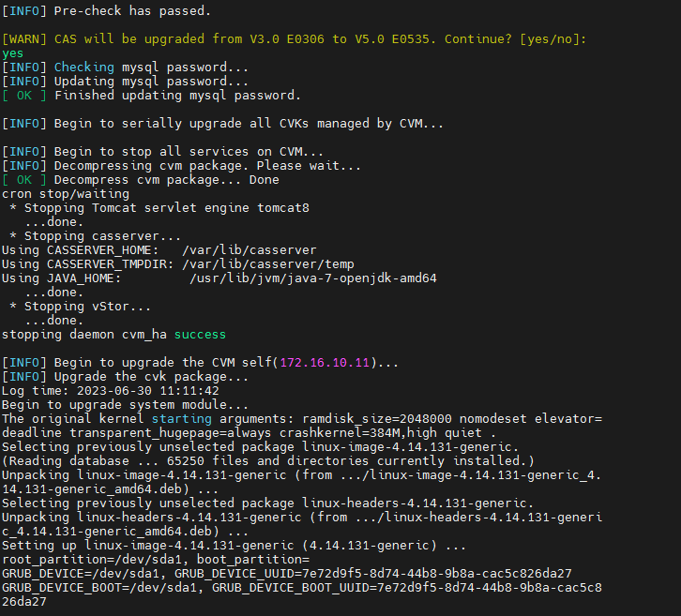The width and height of the screenshot is (681, 616).
Task: Click the cyan "Checking" word
Action: click(84, 68)
